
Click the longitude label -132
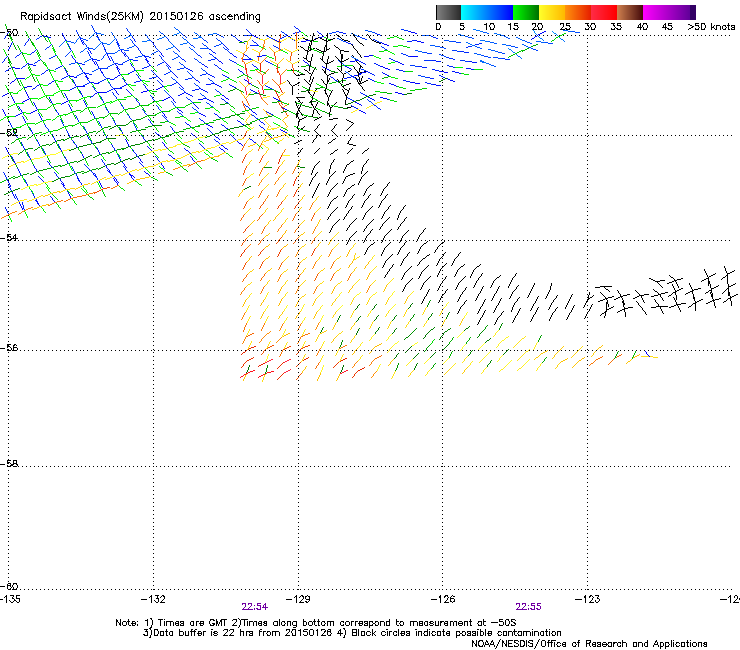tap(153, 599)
